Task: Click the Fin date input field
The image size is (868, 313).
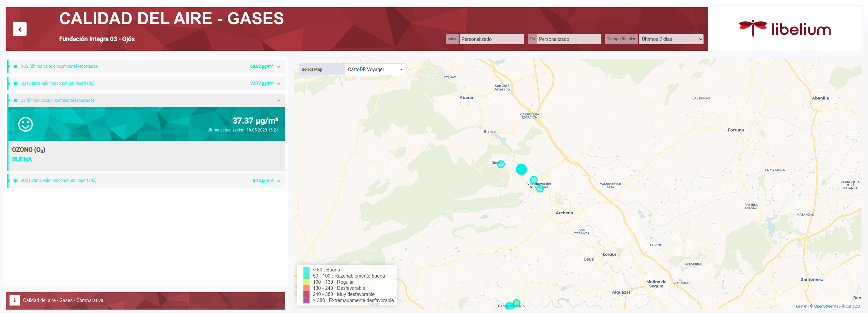Action: tap(569, 39)
